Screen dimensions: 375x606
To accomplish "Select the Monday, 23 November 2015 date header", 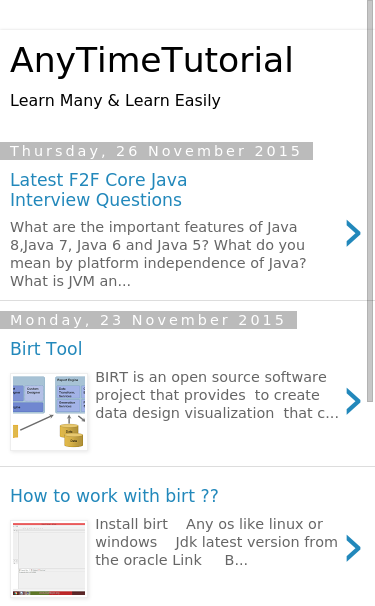I will click(x=148, y=320).
